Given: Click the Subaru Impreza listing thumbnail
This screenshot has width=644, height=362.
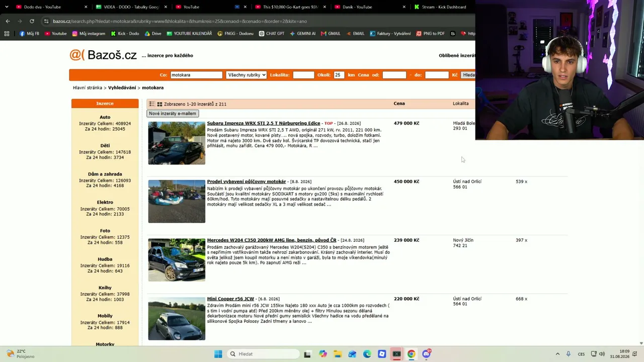Looking at the screenshot, I should coord(177,143).
